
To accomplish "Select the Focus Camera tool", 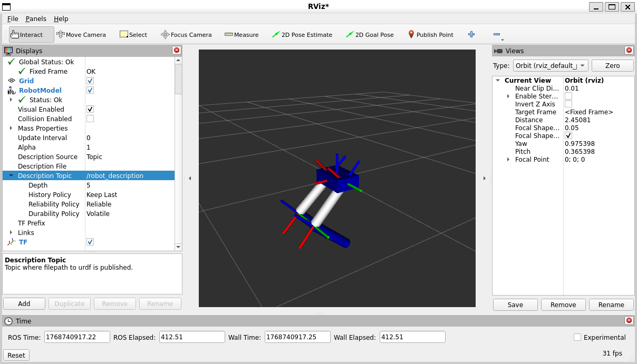I will click(x=186, y=35).
